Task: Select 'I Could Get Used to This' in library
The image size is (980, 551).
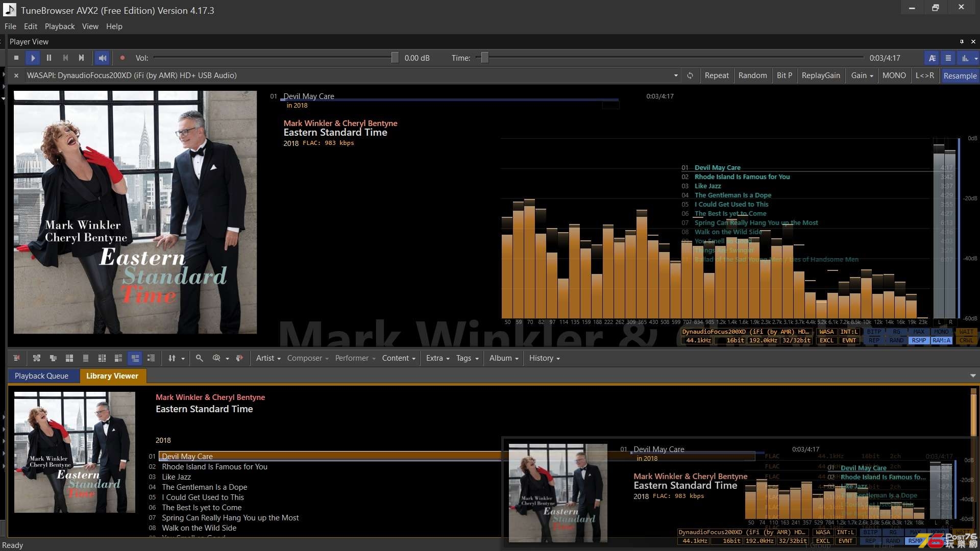Action: pyautogui.click(x=203, y=497)
